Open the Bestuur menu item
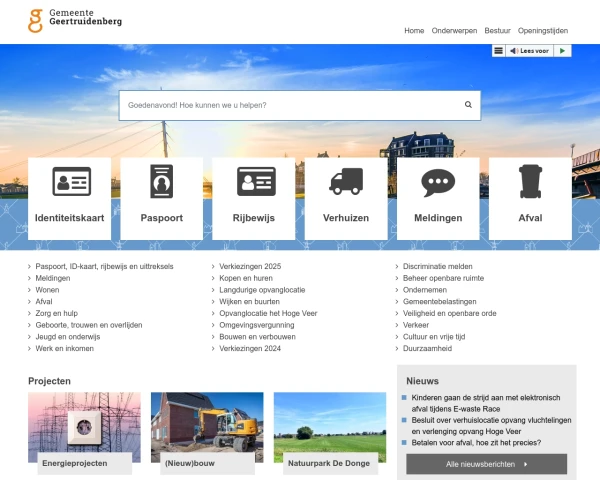 [497, 31]
